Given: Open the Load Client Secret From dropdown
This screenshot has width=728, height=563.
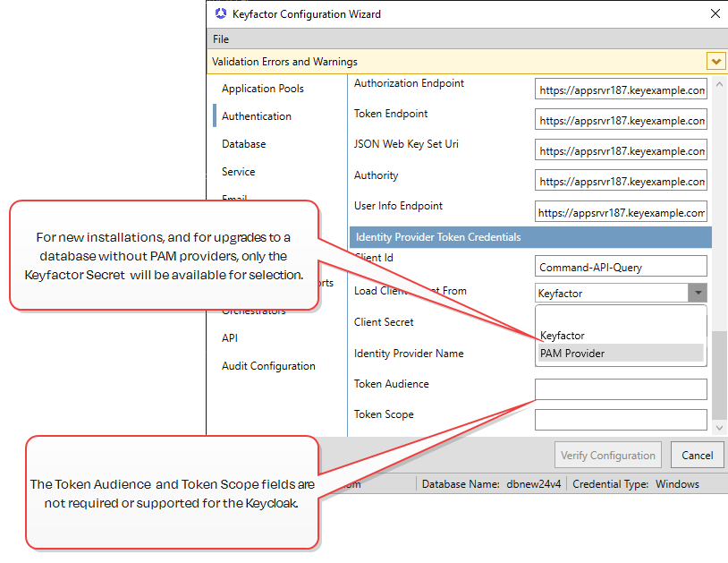Looking at the screenshot, I should click(697, 293).
